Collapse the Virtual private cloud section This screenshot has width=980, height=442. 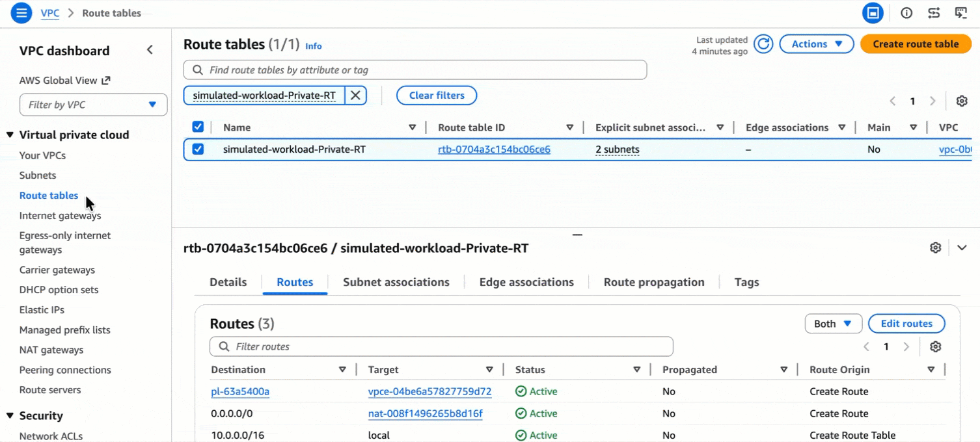pos(10,135)
